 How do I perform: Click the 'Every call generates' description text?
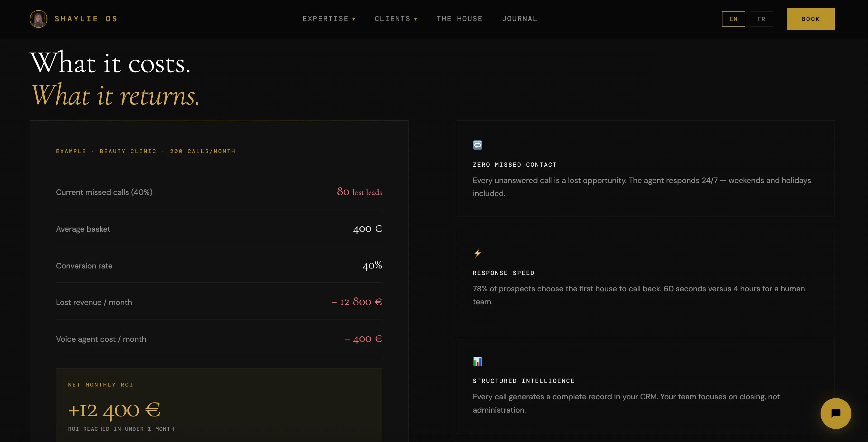[x=626, y=403]
